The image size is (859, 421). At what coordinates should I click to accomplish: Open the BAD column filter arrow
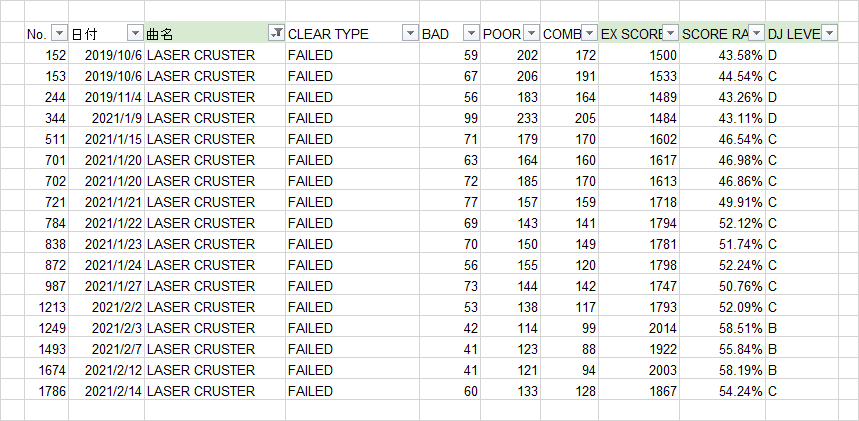(x=471, y=33)
